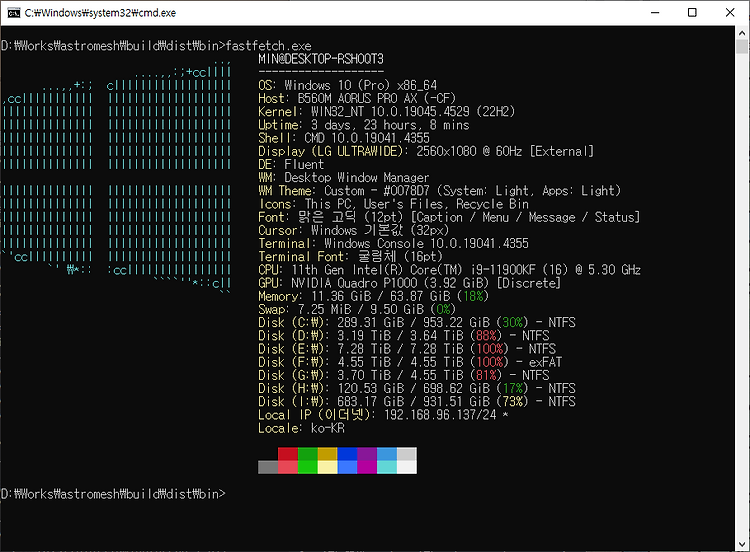750x552 pixels.
Task: Click the Icons: This PC line
Action: [394, 204]
